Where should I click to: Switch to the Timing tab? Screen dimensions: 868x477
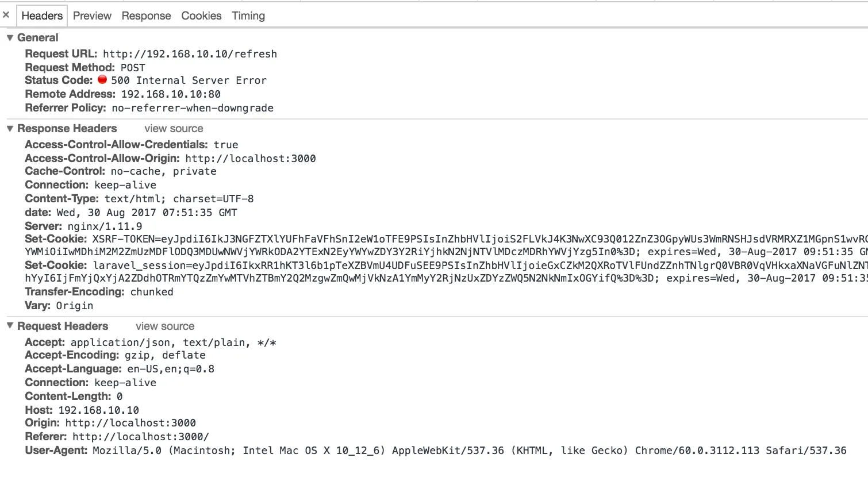click(248, 16)
